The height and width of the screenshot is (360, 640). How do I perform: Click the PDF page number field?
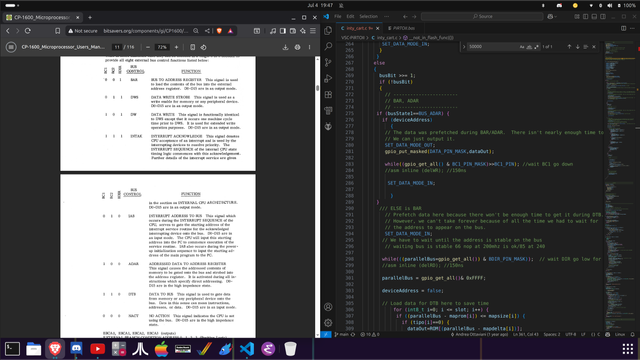click(117, 47)
